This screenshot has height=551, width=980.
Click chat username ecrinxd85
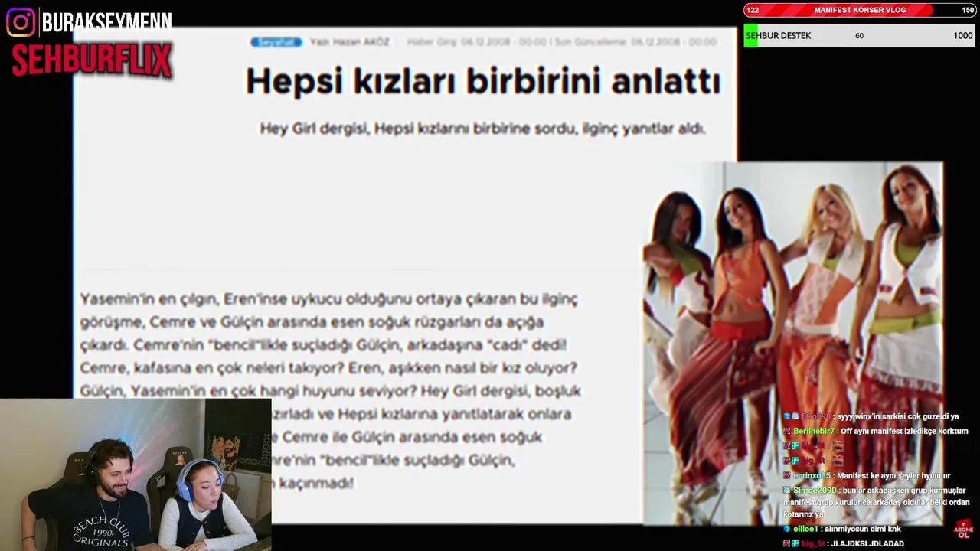pyautogui.click(x=812, y=475)
